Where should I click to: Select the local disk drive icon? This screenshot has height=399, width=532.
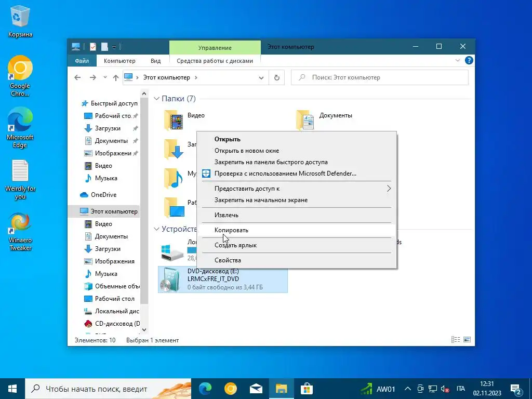click(172, 252)
